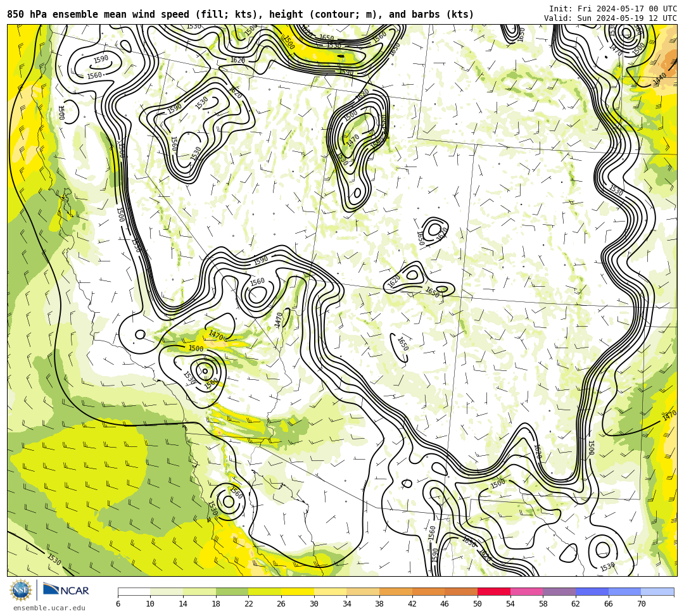684x616 pixels.
Task: Click the NSF logo
Action: (21, 591)
